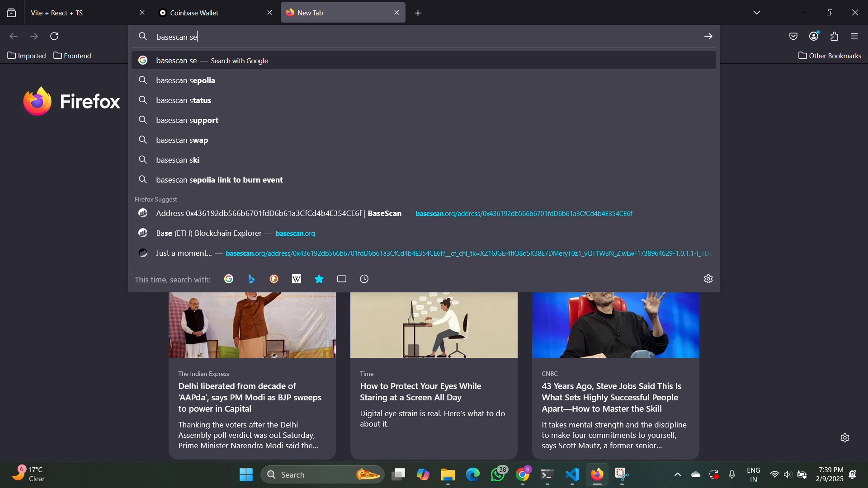Open 'How to Protect Your Eyes' Time article
868x488 pixels.
pyautogui.click(x=434, y=375)
